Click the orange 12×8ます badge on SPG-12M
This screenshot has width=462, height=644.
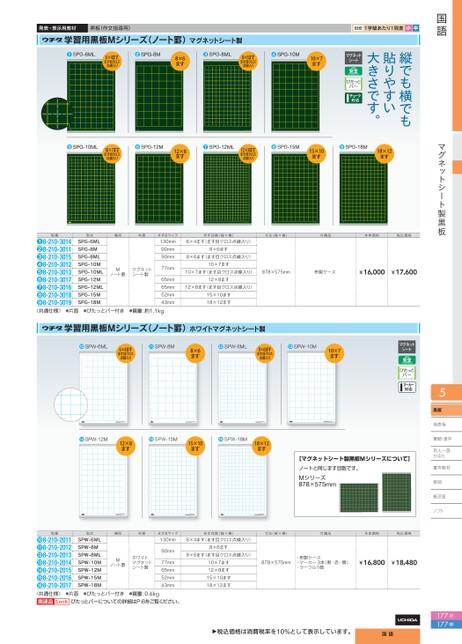click(180, 154)
